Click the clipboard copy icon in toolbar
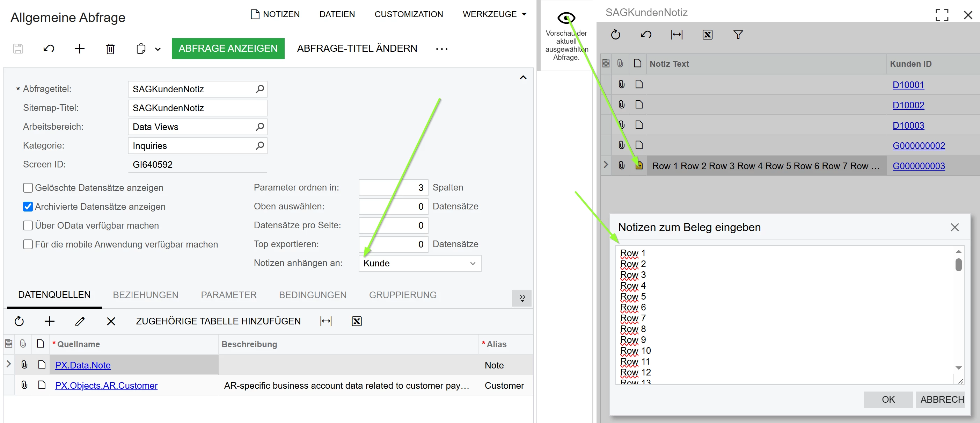The image size is (980, 423). pos(141,49)
